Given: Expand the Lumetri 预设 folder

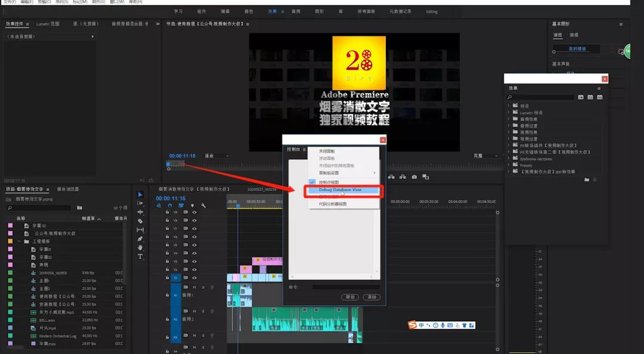Looking at the screenshot, I should coord(509,112).
